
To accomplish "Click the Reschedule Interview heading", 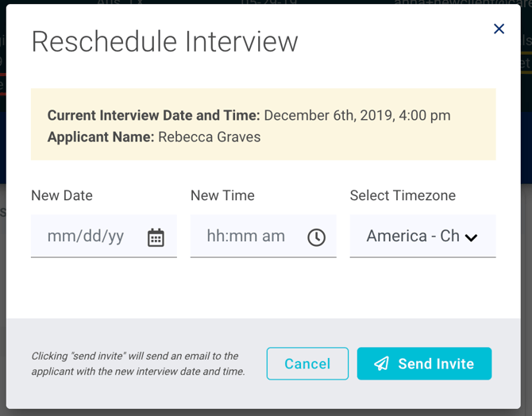I will 165,42.
